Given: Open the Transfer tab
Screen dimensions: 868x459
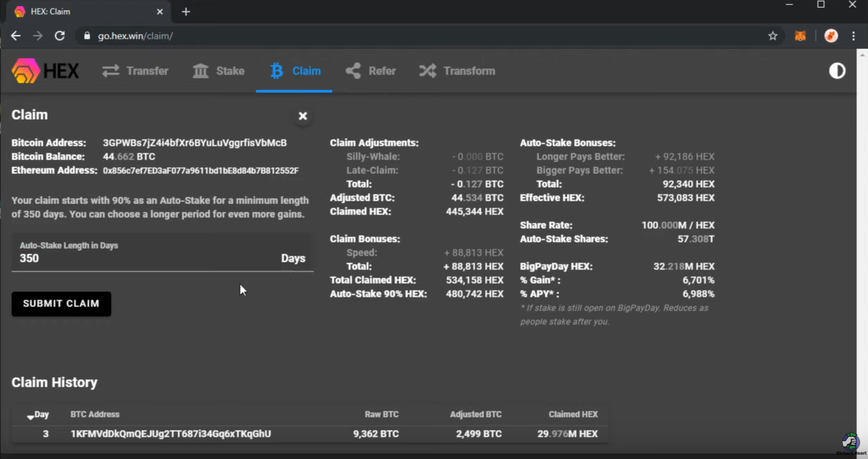Looking at the screenshot, I should [135, 71].
